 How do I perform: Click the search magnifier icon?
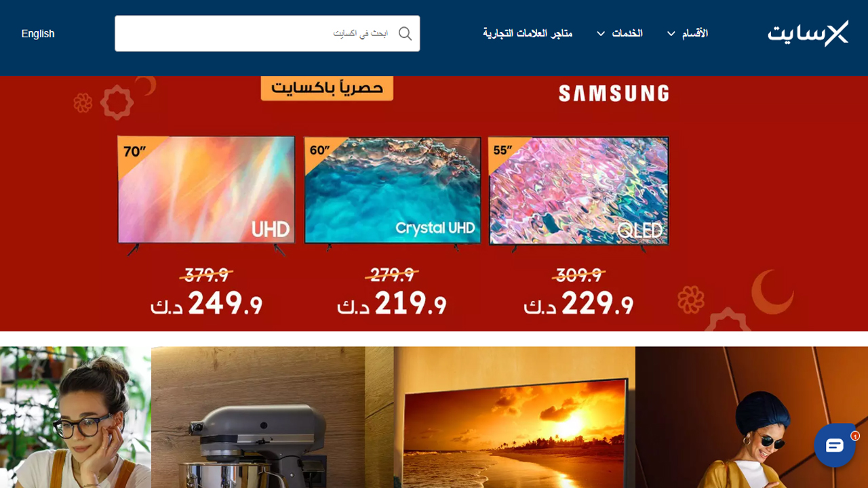[x=405, y=34]
